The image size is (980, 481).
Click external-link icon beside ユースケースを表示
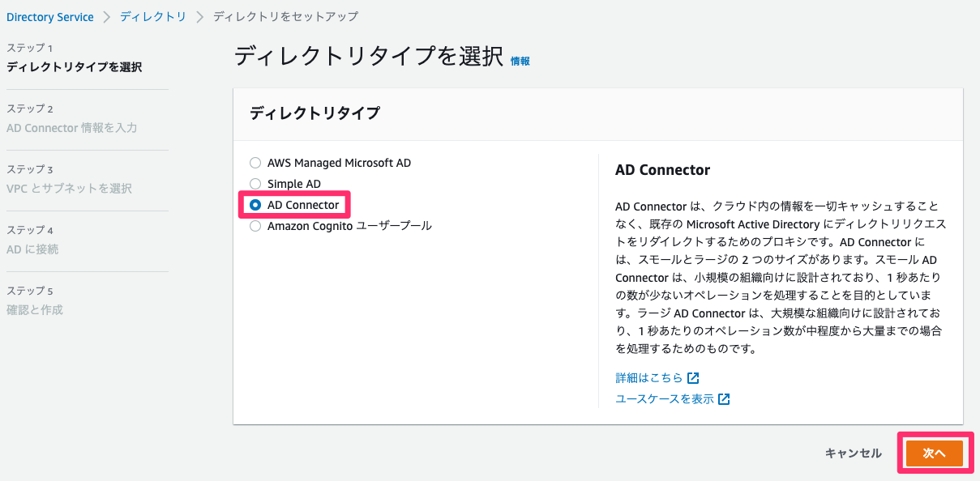pyautogui.click(x=724, y=399)
